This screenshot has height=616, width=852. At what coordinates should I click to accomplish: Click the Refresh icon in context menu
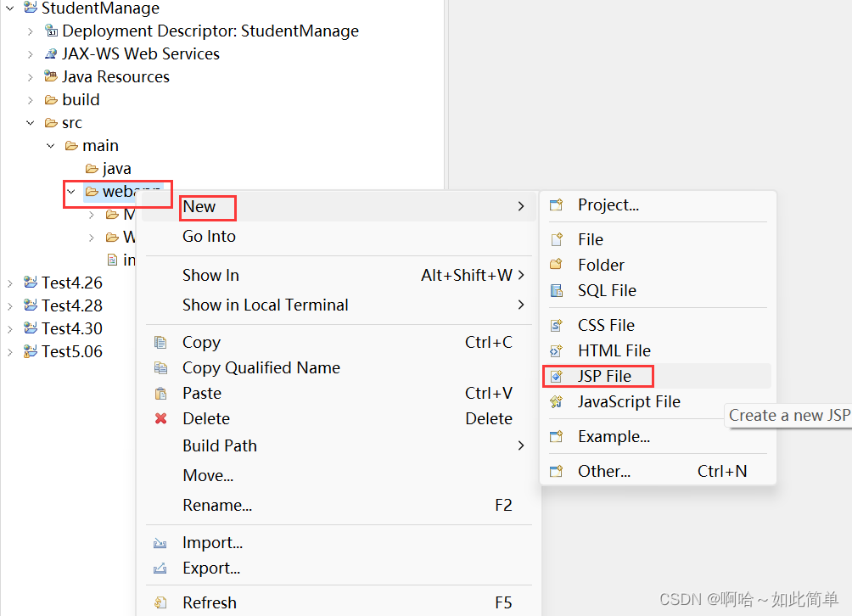click(161, 602)
